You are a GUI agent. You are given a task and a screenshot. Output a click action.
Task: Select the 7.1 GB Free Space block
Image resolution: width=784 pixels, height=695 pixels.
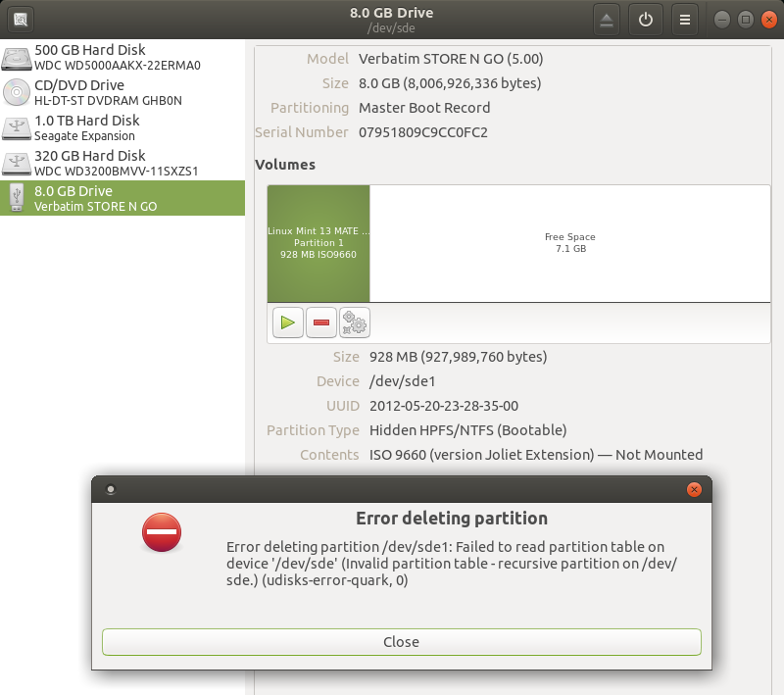(570, 243)
